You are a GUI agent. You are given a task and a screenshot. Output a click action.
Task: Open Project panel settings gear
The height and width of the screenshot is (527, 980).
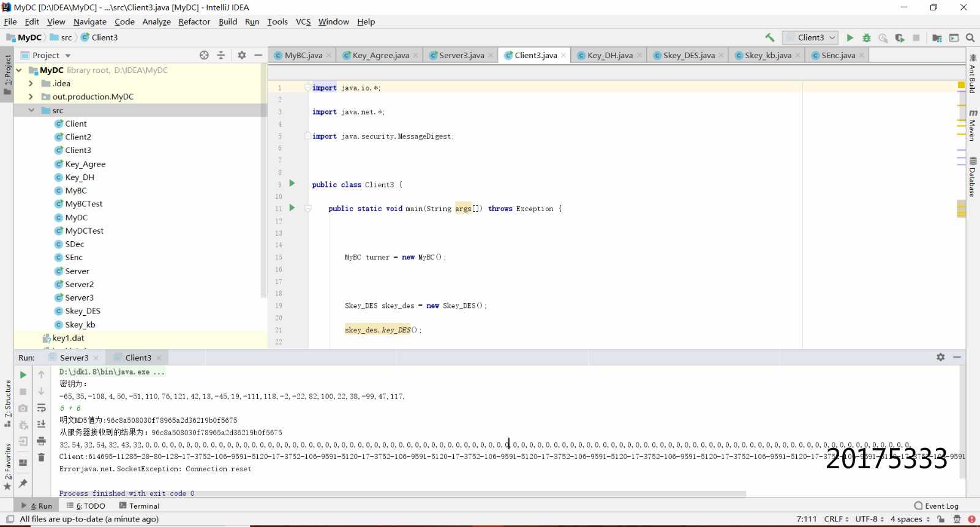point(242,55)
